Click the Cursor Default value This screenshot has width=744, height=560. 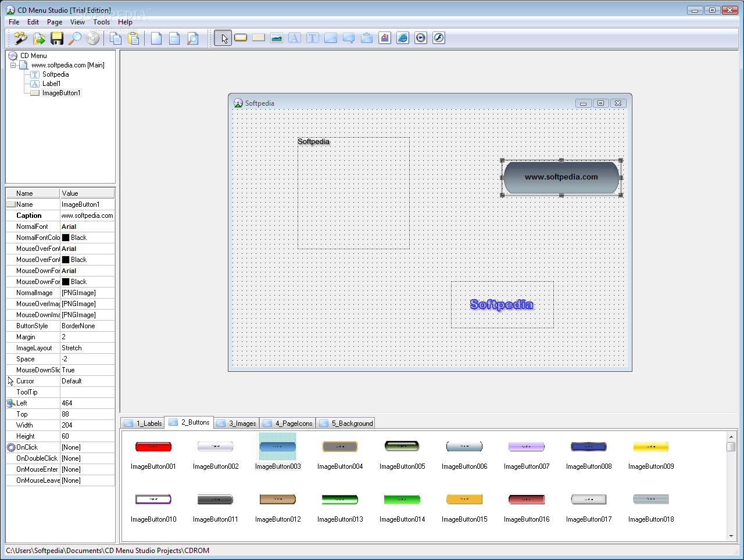[87, 381]
